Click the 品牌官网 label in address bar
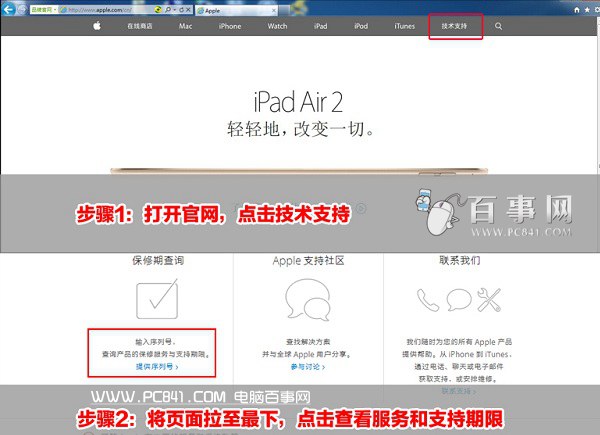The width and height of the screenshot is (600, 435). (41, 10)
